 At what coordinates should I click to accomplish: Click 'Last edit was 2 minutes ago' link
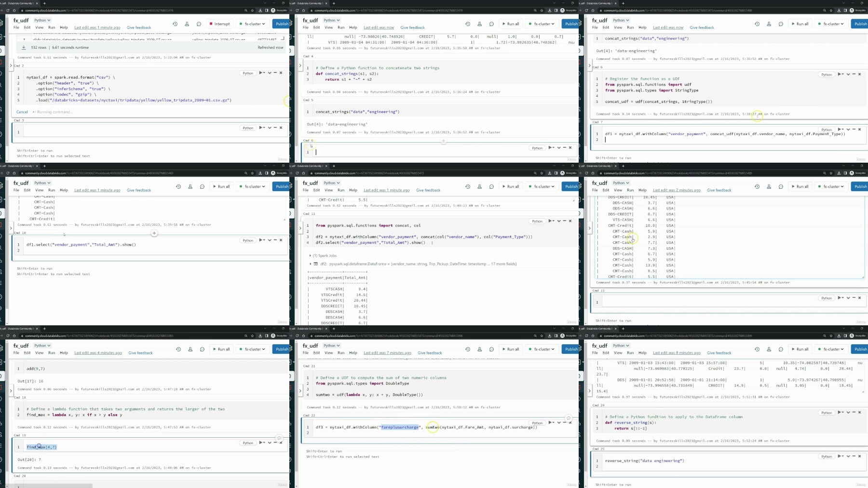pyautogui.click(x=677, y=190)
